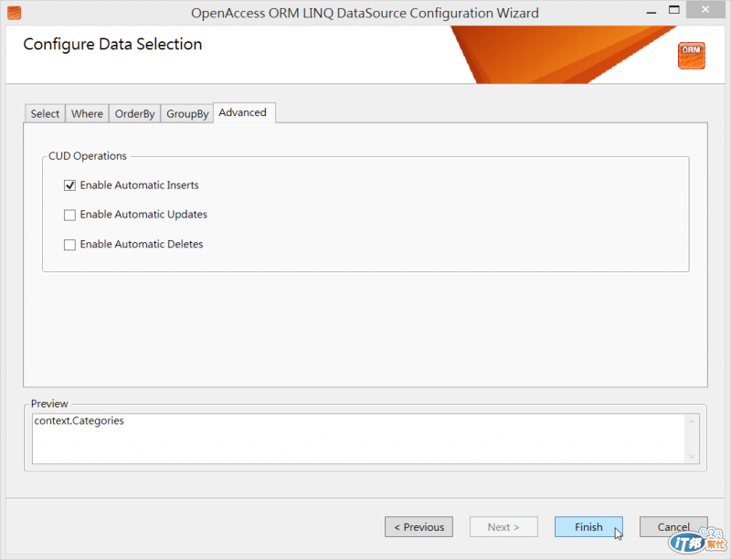Screen dimensions: 731x560
Task: Click the context.Categories preview text
Action: [x=79, y=421]
